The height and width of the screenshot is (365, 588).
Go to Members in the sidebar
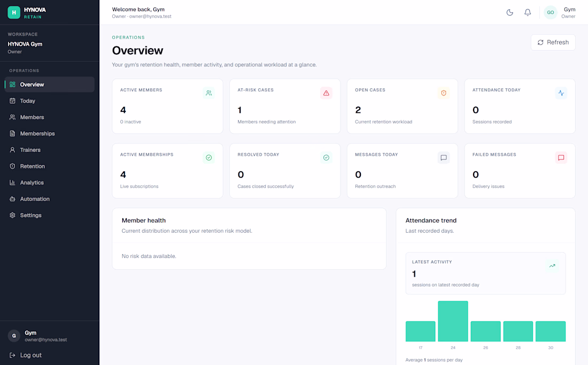pyautogui.click(x=50, y=117)
